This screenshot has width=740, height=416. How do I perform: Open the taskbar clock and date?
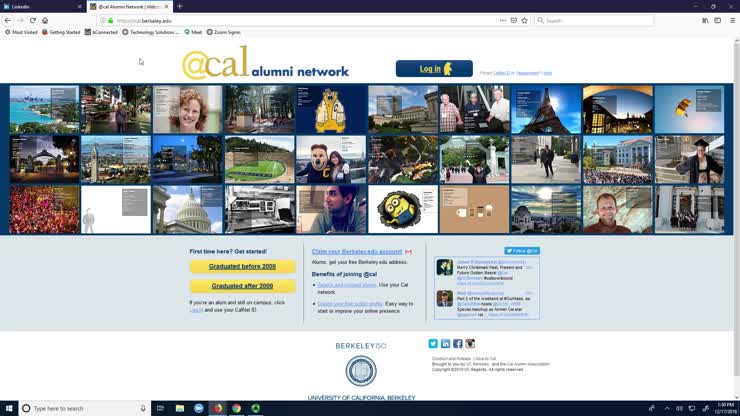coord(725,408)
